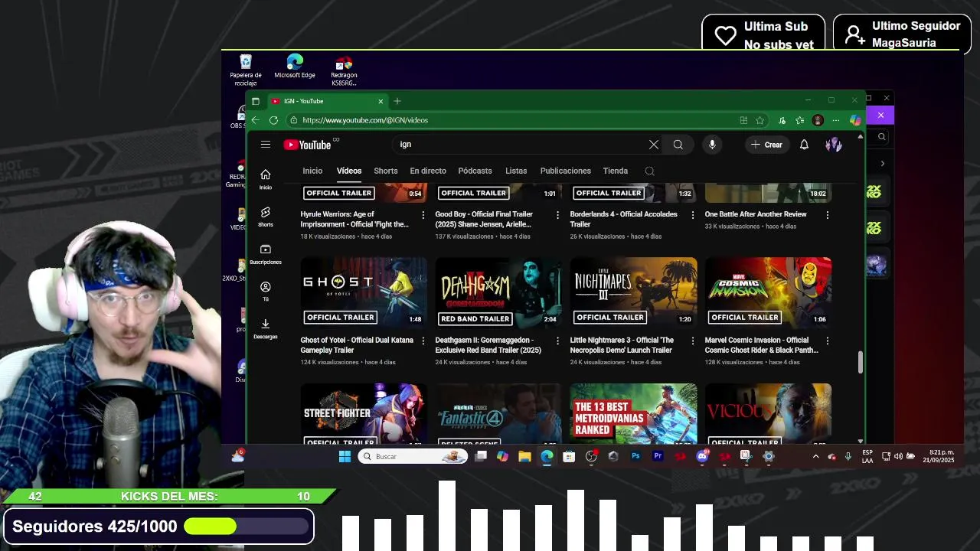Start voice search with the microphone icon
Viewport: 980px width, 551px height.
tap(712, 145)
